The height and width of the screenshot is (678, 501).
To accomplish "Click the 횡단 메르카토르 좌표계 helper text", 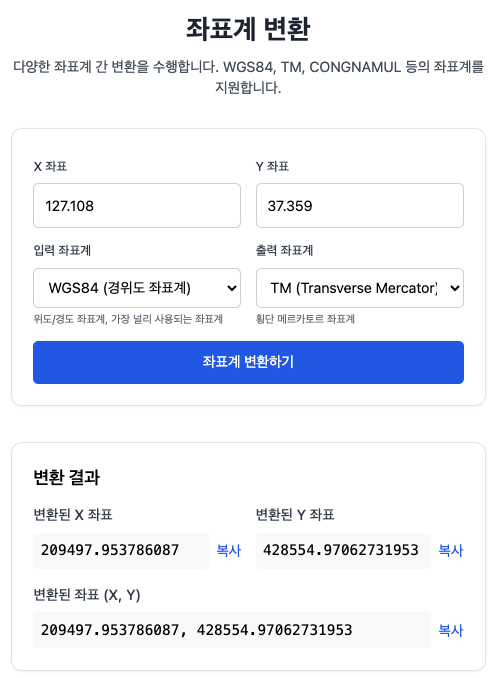I will (x=305, y=319).
